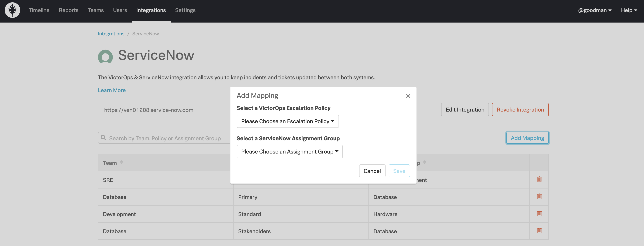Close the Add Mapping dialog
The width and height of the screenshot is (644, 246).
click(x=408, y=96)
